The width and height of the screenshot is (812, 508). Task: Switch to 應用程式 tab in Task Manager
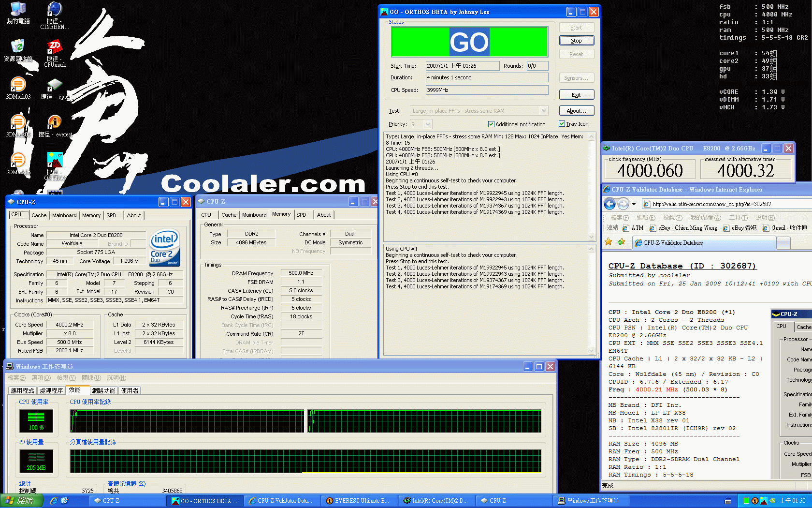click(x=23, y=390)
